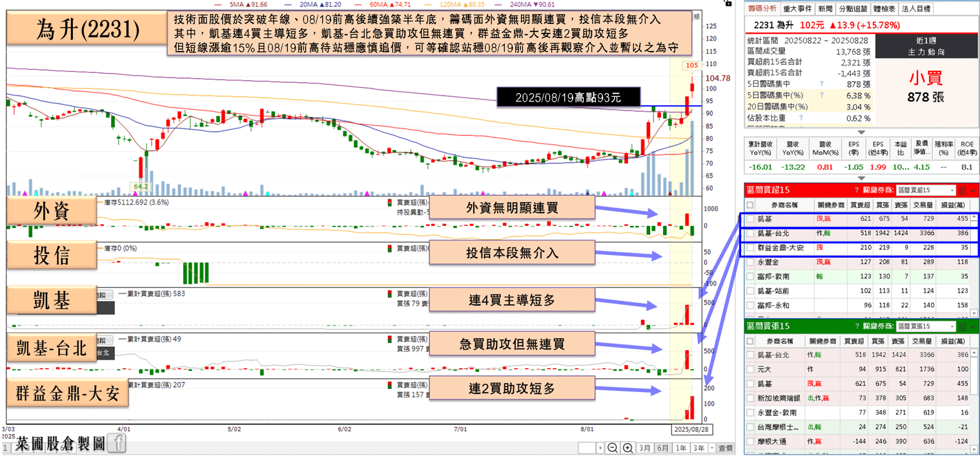
Task: Switch to the 新聞 tab
Action: click(825, 9)
